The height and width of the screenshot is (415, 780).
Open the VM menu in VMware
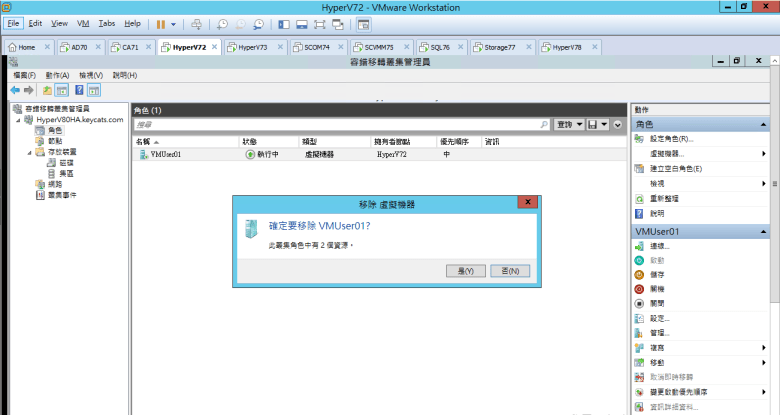[x=83, y=22]
